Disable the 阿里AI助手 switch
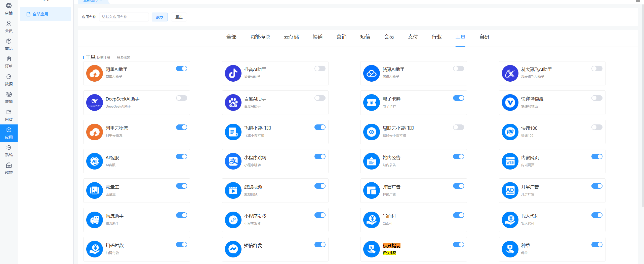This screenshot has height=264, width=644. tap(182, 69)
